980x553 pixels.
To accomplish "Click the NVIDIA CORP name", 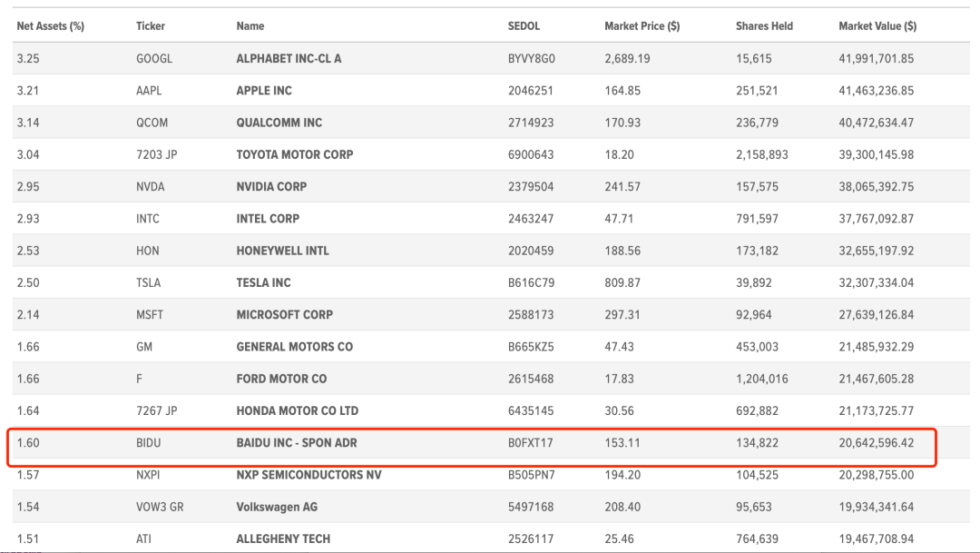I will 271,186.
